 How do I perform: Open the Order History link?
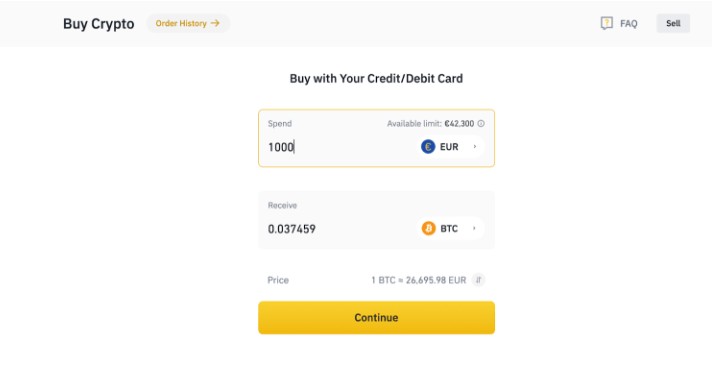[x=188, y=23]
